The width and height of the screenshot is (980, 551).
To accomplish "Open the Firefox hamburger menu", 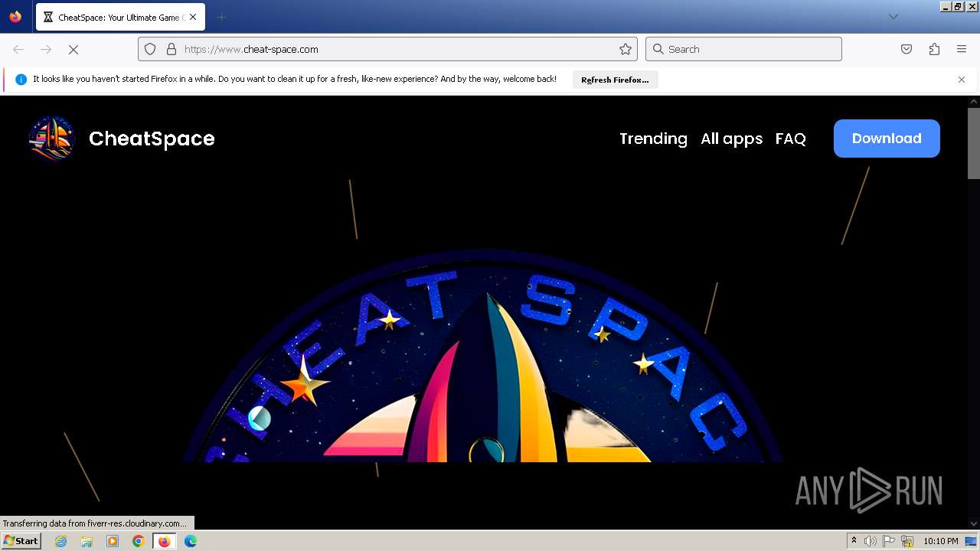I will coord(962,49).
